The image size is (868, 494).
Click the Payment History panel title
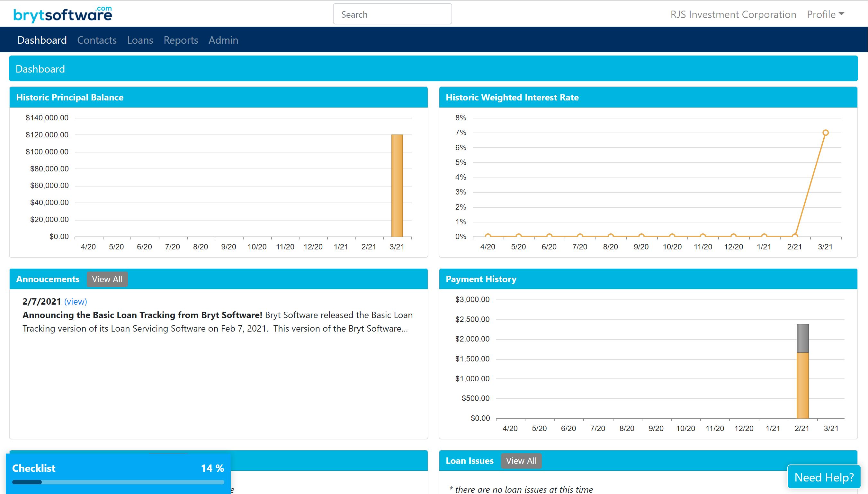pos(481,279)
